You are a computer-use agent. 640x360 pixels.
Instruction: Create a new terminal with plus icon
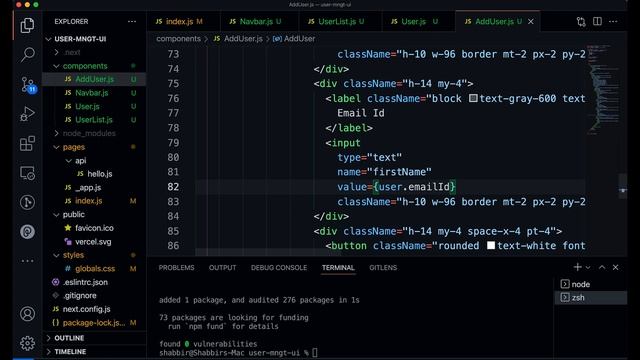pyautogui.click(x=577, y=267)
